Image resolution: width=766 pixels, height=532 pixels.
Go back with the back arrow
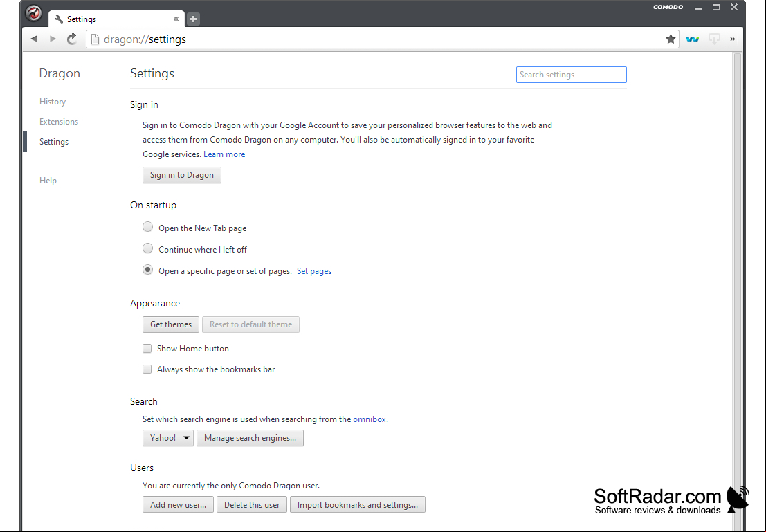34,39
